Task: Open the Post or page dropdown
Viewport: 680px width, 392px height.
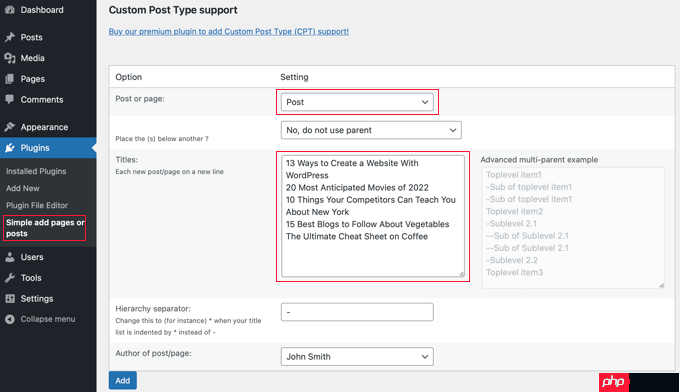Action: point(357,102)
